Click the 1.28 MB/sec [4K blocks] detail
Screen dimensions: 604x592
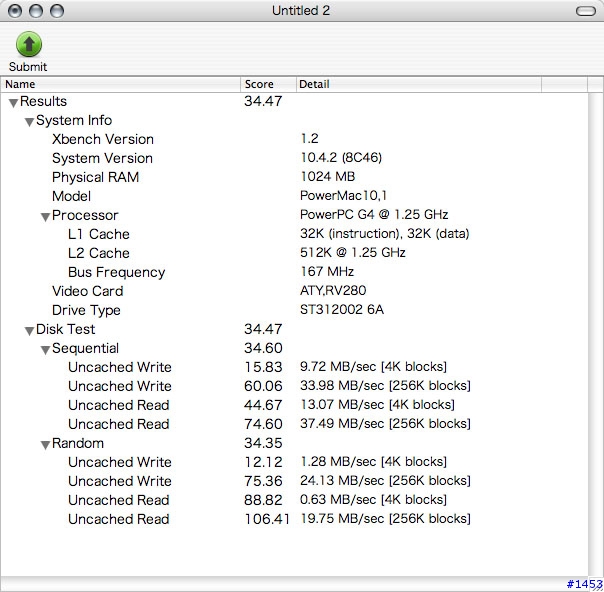click(373, 461)
